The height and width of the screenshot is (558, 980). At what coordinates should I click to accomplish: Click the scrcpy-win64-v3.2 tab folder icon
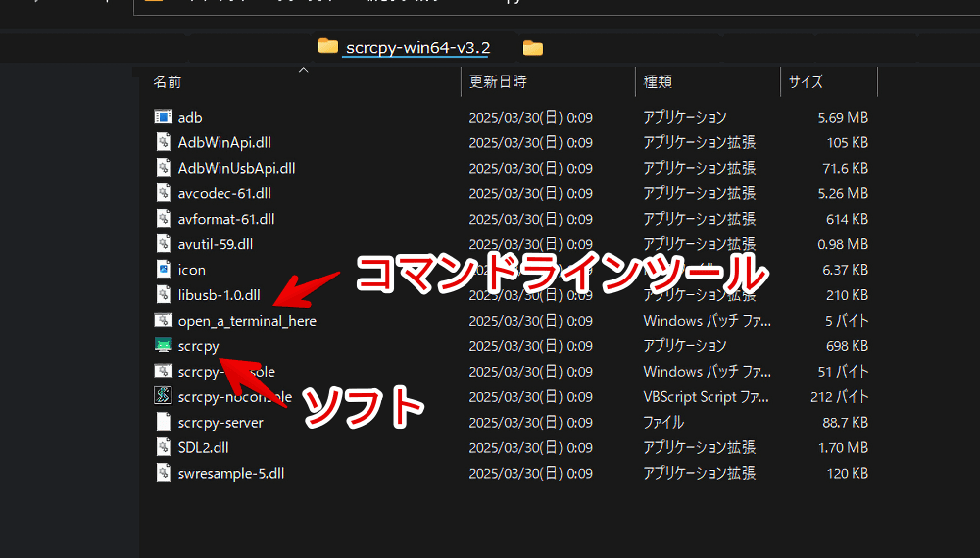coord(328,46)
